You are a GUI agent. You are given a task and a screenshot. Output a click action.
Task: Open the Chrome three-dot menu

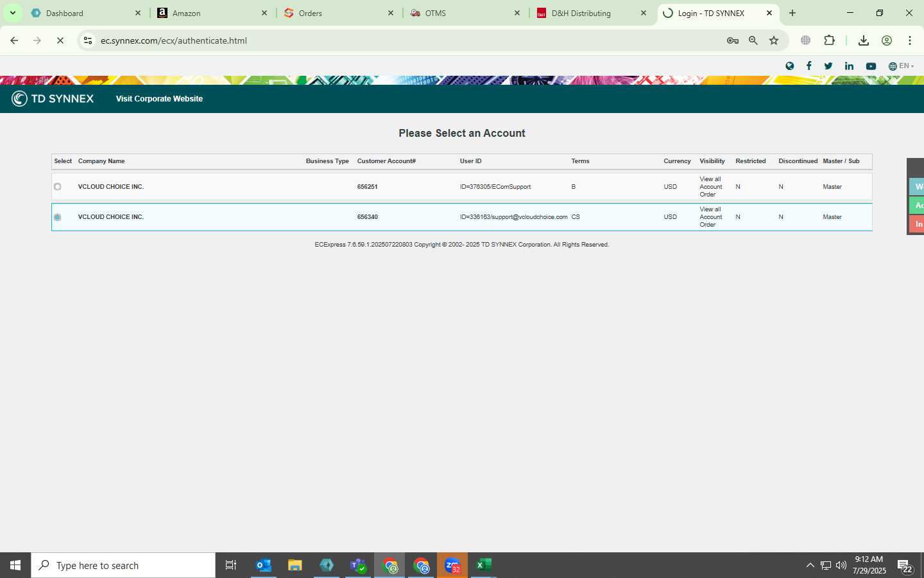910,40
